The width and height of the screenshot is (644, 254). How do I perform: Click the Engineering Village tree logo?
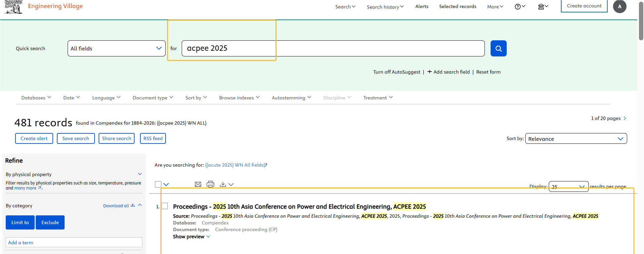pyautogui.click(x=13, y=7)
